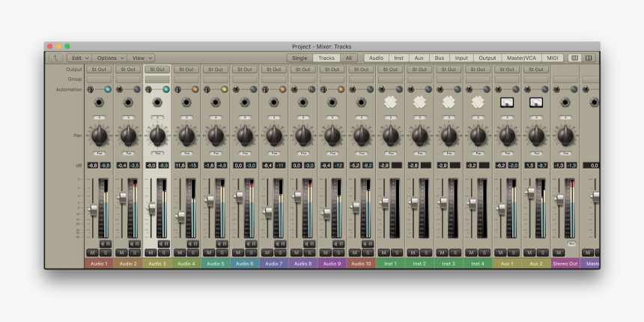Record-enable the Audio 4 channel
Image resolution: width=644 pixels, height=322 pixels.
pyautogui.click(x=195, y=244)
